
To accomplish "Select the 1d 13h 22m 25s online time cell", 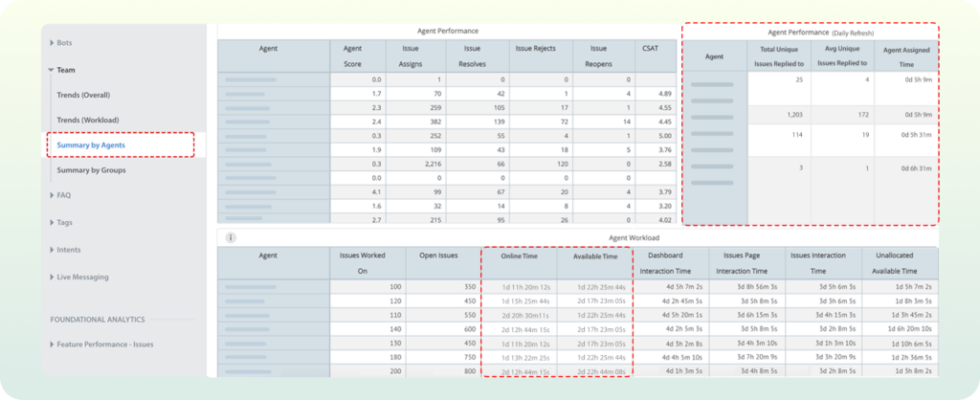I will click(520, 358).
